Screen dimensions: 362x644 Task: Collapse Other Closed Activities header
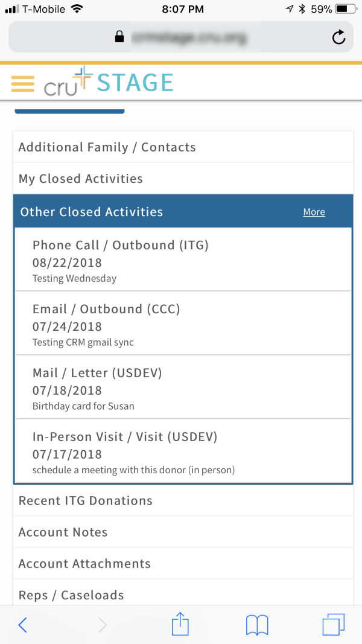click(x=151, y=212)
